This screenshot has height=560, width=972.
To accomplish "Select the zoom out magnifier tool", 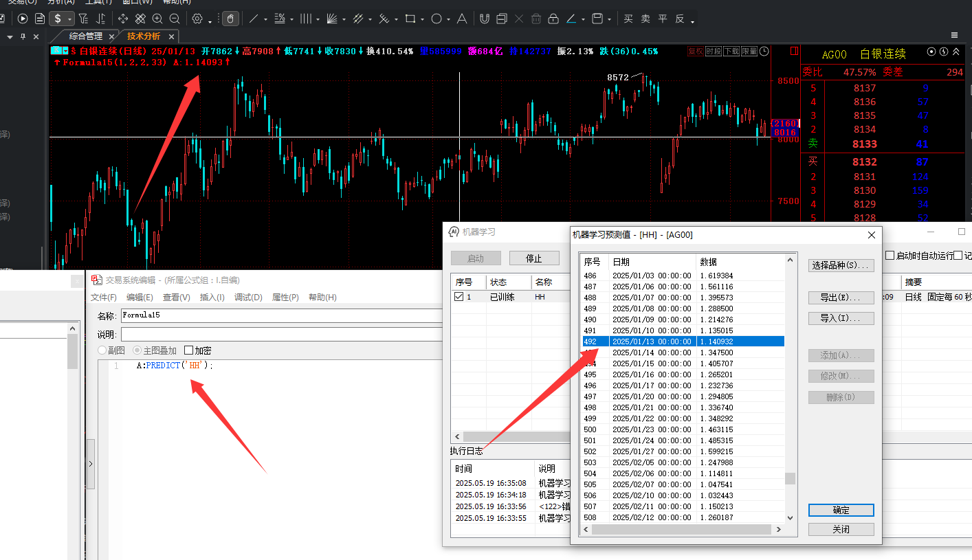I will (175, 19).
